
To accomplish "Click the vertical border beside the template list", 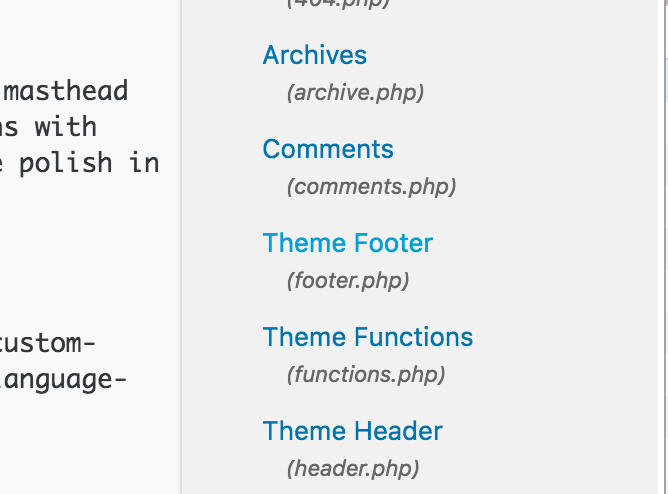I will 181,247.
